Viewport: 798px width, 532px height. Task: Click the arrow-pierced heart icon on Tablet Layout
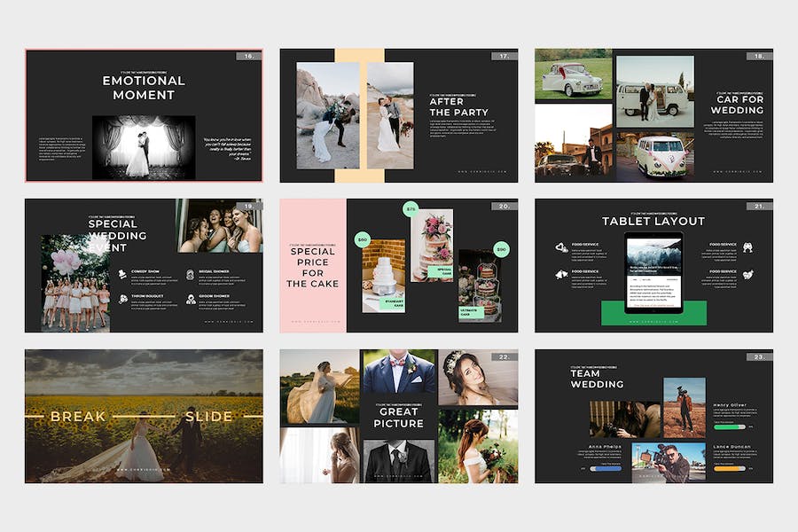(x=747, y=274)
